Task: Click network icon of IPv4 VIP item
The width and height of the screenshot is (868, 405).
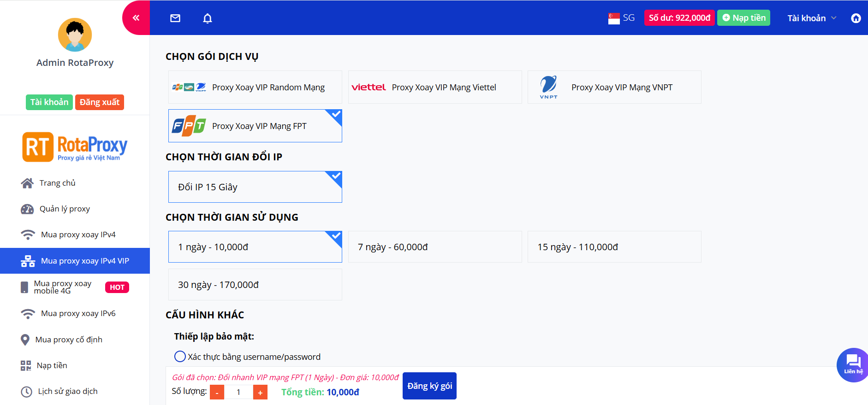Action: [28, 261]
